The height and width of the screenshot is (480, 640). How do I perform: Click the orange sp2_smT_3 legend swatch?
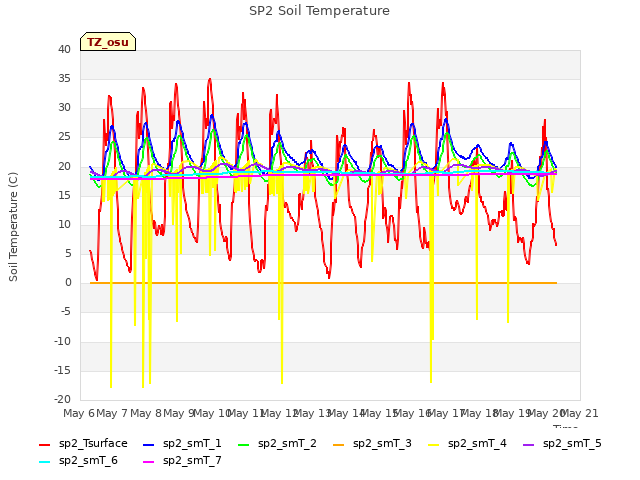(339, 444)
